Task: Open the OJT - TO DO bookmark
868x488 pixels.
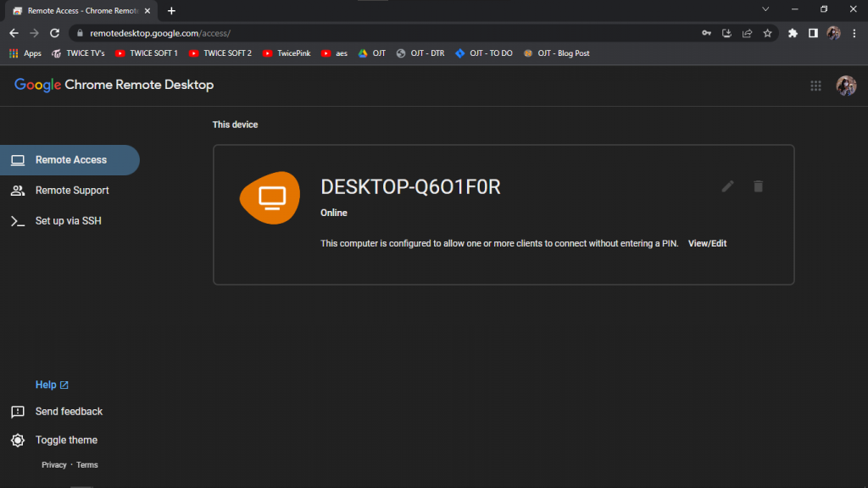Action: 484,53
